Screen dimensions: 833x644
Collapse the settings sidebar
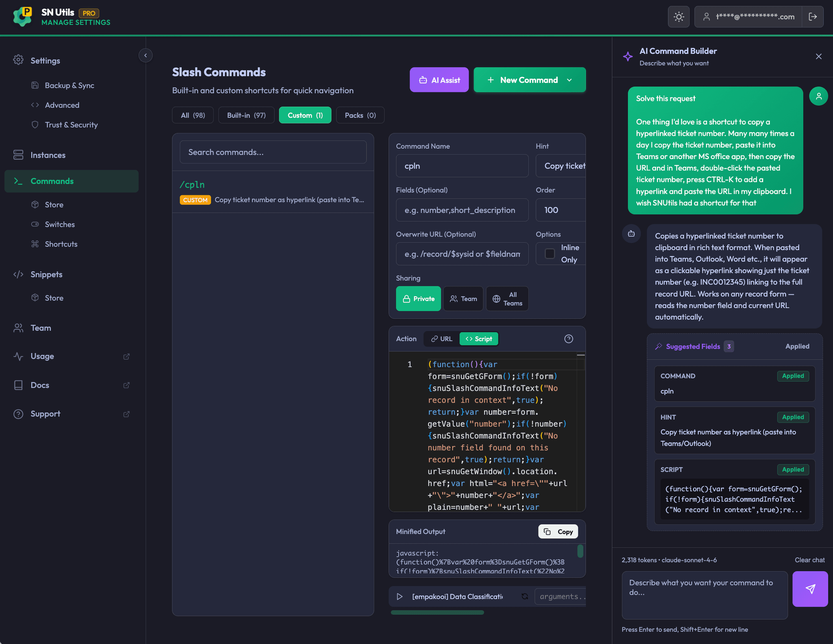(x=145, y=55)
